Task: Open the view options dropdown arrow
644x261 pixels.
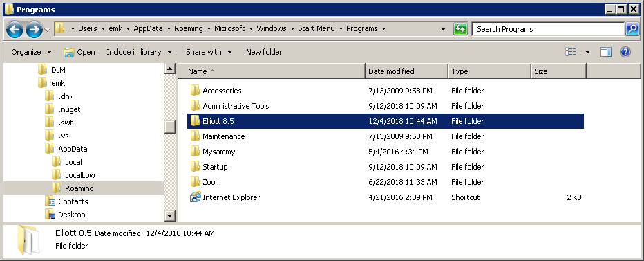Action: [x=587, y=52]
